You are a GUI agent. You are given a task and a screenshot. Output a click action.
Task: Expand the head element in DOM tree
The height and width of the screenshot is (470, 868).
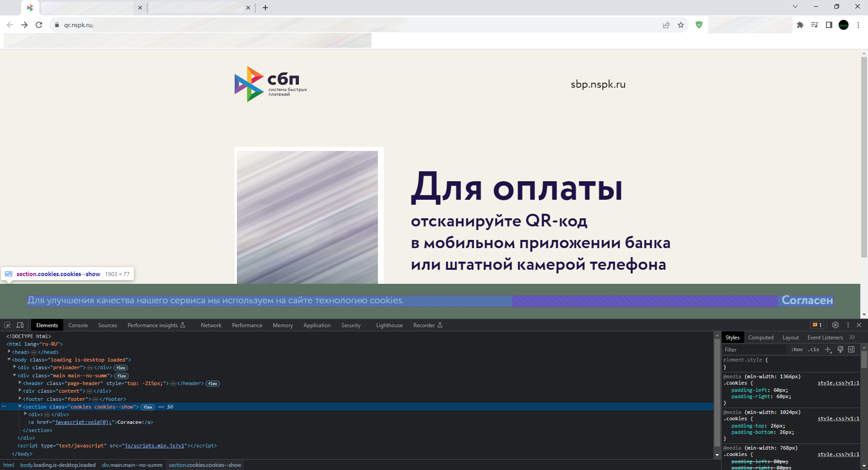9,352
